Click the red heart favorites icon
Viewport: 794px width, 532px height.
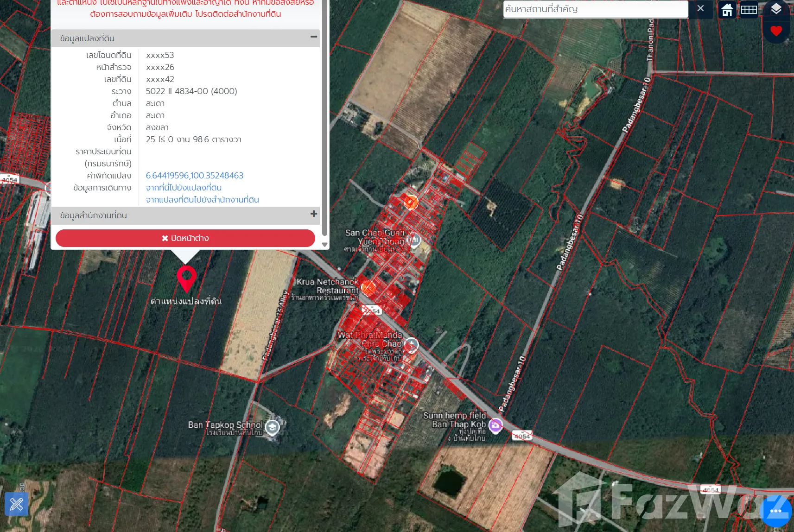click(776, 31)
